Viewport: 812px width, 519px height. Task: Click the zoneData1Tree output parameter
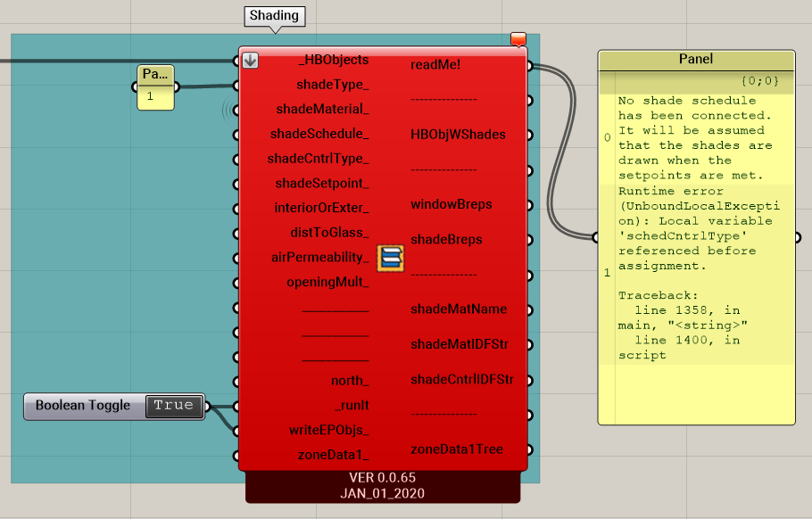click(457, 449)
